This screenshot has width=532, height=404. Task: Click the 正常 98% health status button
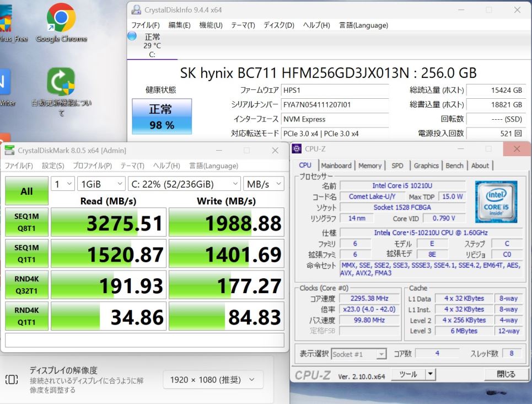click(x=162, y=116)
